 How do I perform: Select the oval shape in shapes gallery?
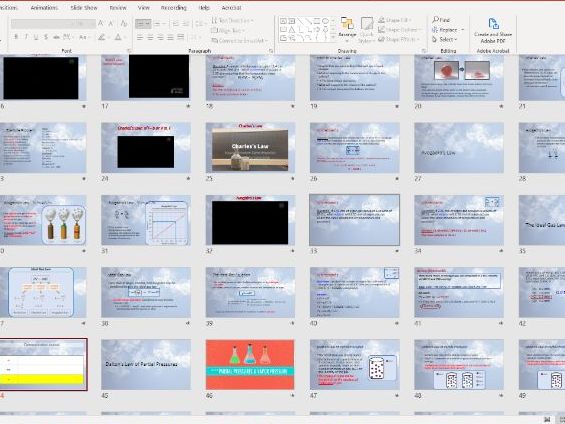[x=325, y=21]
